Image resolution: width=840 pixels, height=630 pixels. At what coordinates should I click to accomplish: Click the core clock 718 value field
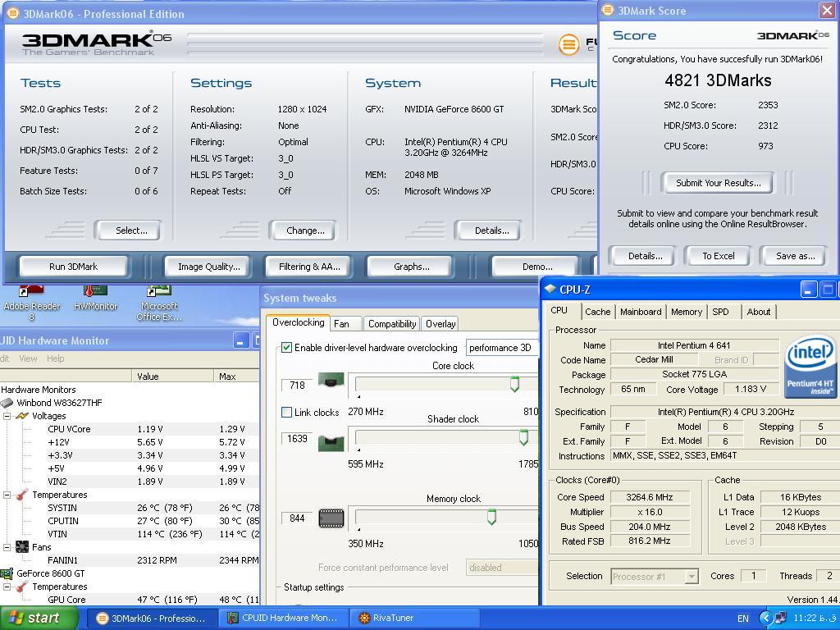(x=297, y=386)
